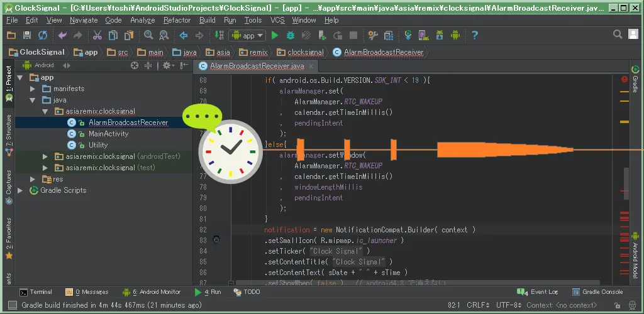The width and height of the screenshot is (644, 314).
Task: Collapse the java folder
Action: [x=33, y=100]
